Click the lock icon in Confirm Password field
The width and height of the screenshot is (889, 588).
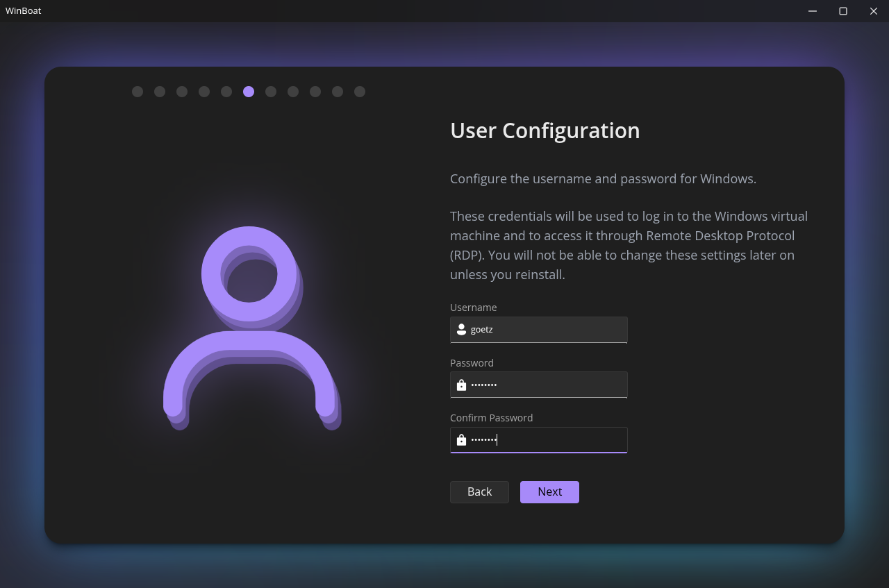click(461, 440)
